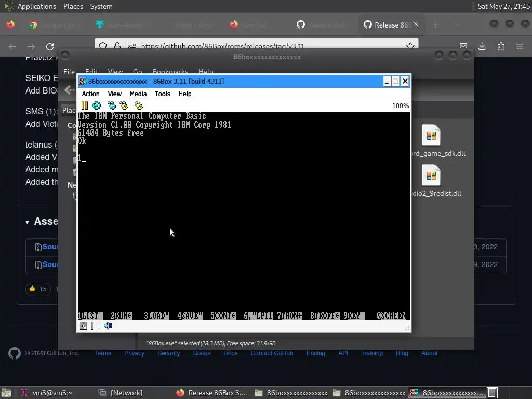
Task: Collapse the Assets section triangle on GitHub
Action: pos(27,222)
